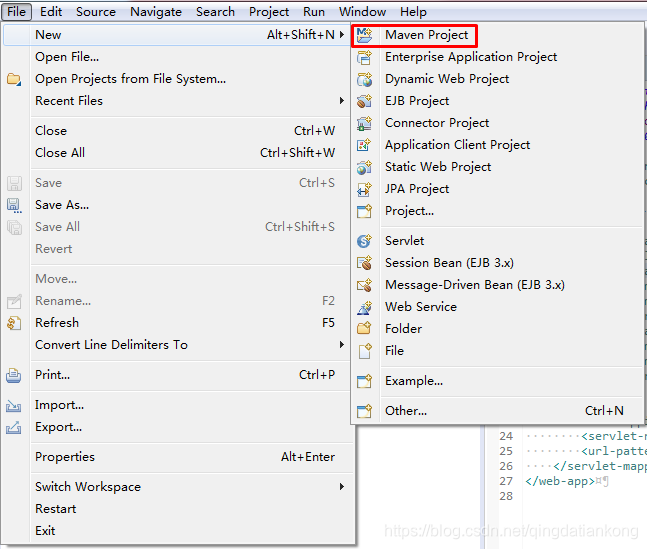Click the Dynamic Web Project globe icon
647x549 pixels.
(364, 79)
